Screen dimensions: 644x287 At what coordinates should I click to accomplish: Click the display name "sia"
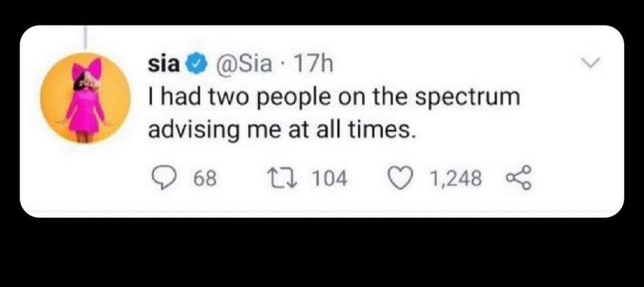tap(164, 65)
